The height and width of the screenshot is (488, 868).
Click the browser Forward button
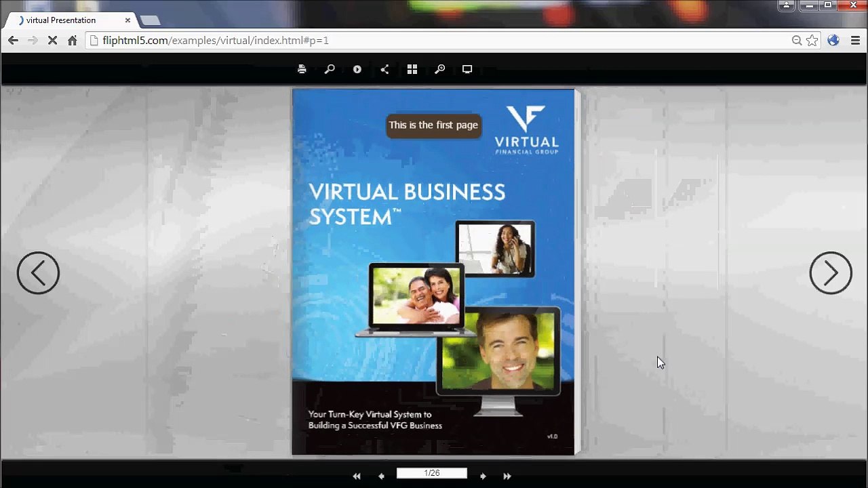point(33,41)
